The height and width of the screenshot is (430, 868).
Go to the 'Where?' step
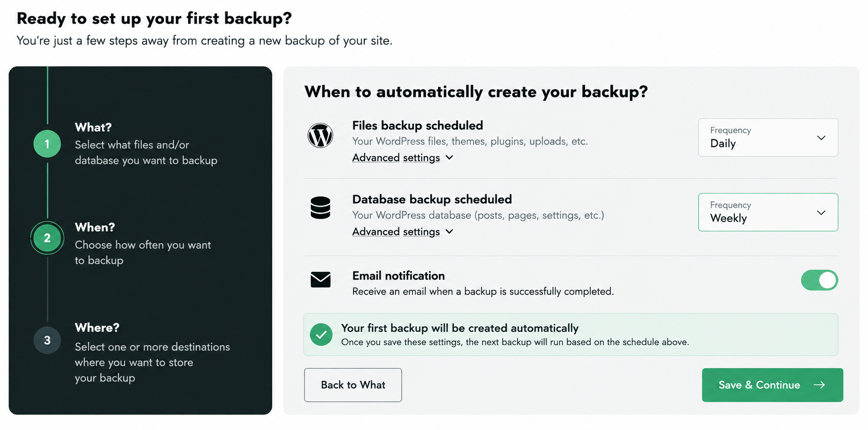(97, 328)
